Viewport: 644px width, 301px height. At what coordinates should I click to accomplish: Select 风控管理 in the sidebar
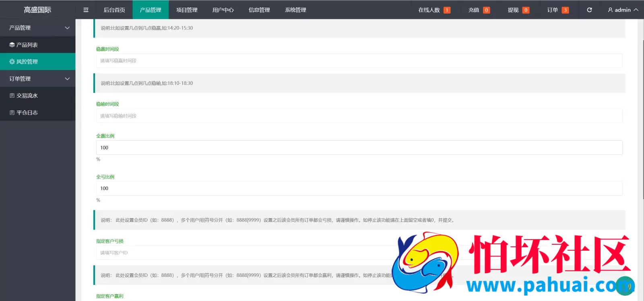point(37,61)
